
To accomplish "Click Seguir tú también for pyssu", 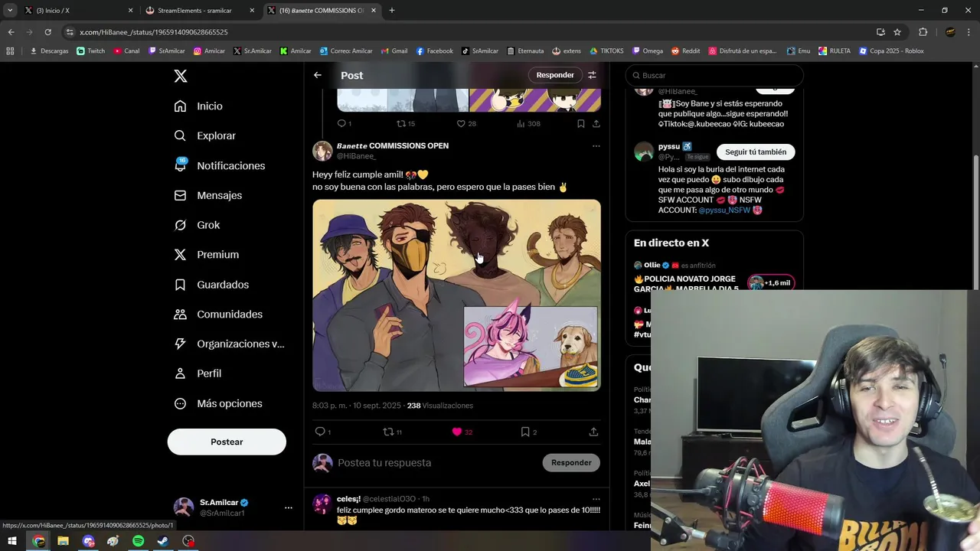I will (756, 152).
